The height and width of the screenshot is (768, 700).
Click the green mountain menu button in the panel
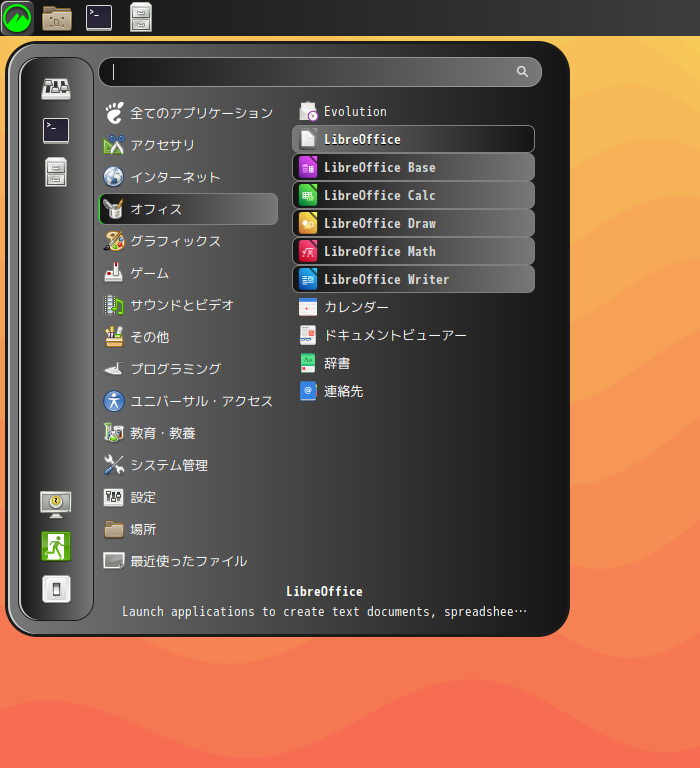[17, 18]
